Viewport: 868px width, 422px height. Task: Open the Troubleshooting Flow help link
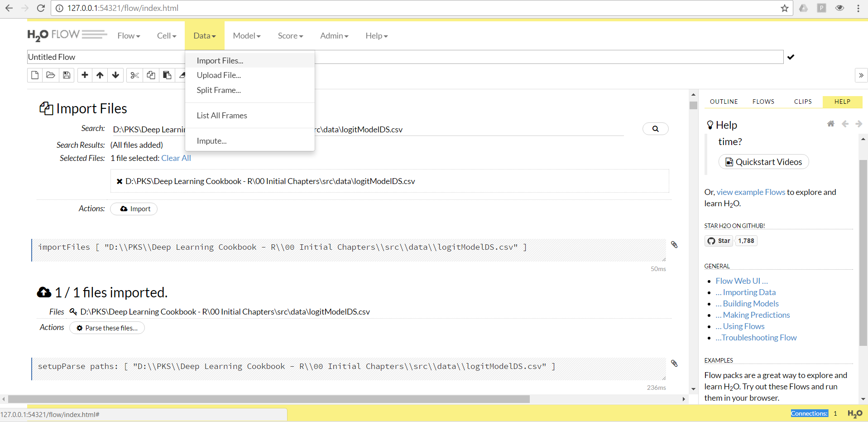[756, 338]
